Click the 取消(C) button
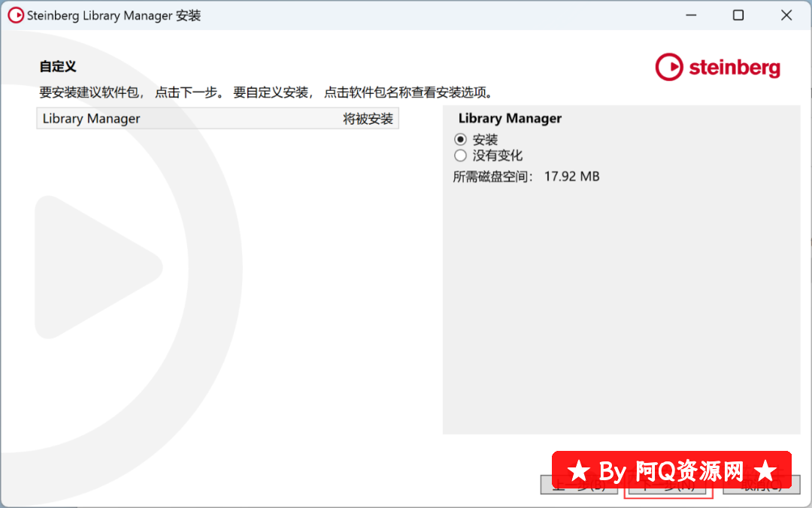The height and width of the screenshot is (508, 812). (761, 485)
